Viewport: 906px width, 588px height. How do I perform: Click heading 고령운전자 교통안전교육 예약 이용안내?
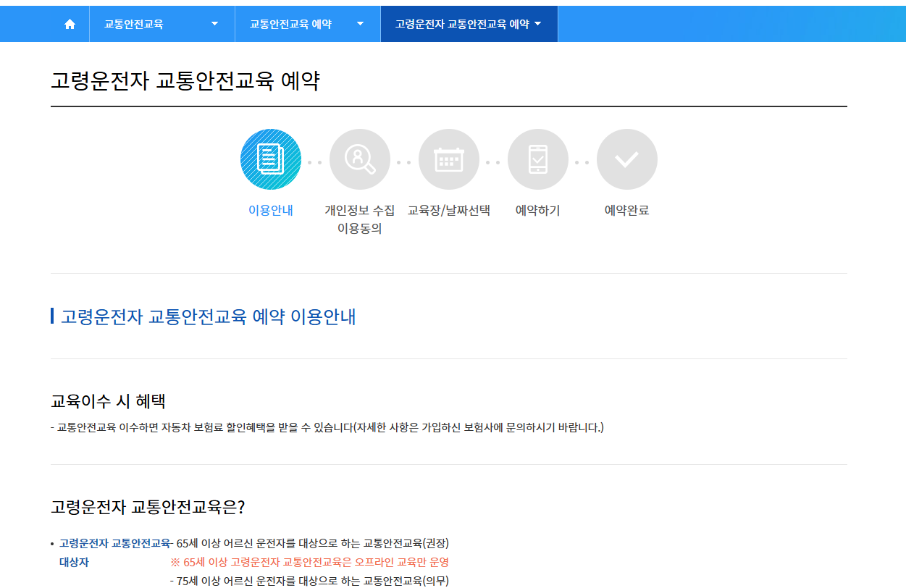(209, 316)
